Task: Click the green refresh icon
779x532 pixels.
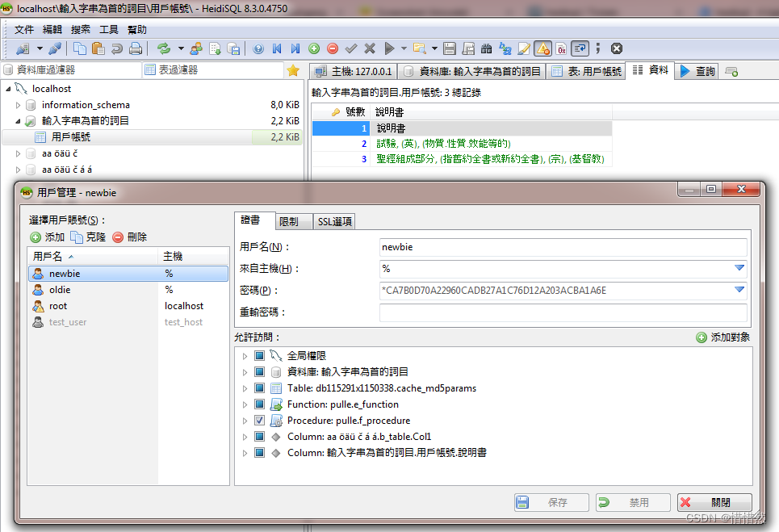Action: 163,48
